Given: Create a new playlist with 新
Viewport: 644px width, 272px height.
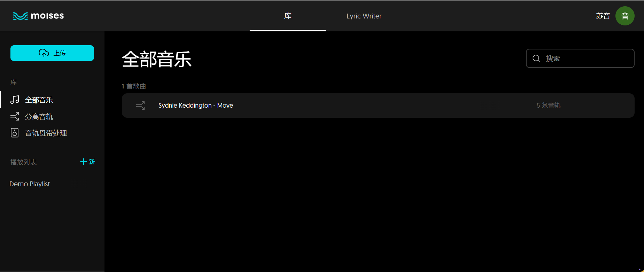Looking at the screenshot, I should pyautogui.click(x=92, y=162).
